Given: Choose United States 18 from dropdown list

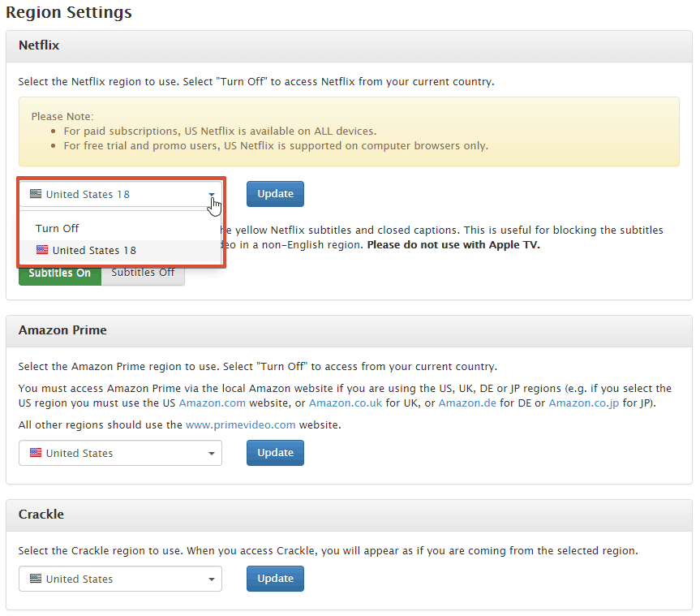Looking at the screenshot, I should 120,250.
